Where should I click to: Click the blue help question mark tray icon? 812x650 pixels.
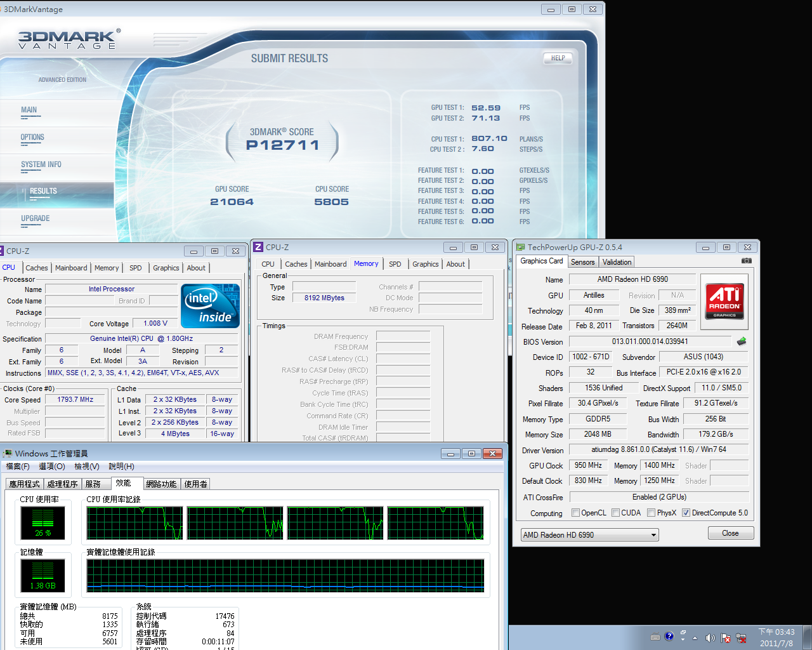(x=669, y=637)
